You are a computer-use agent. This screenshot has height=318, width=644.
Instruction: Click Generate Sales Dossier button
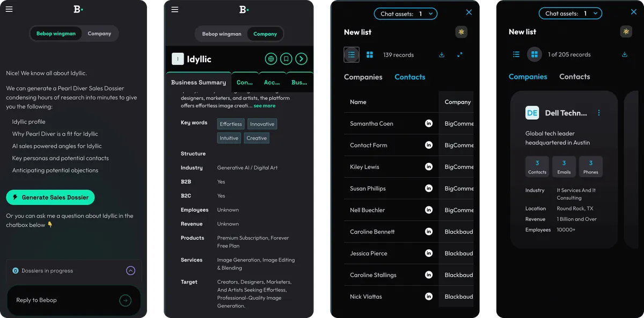[50, 197]
